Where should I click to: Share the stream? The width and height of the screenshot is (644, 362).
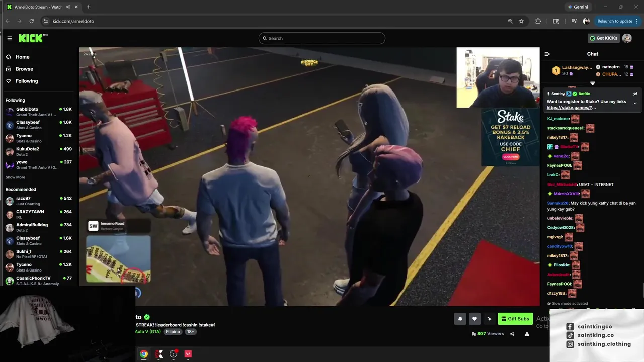tap(512, 334)
